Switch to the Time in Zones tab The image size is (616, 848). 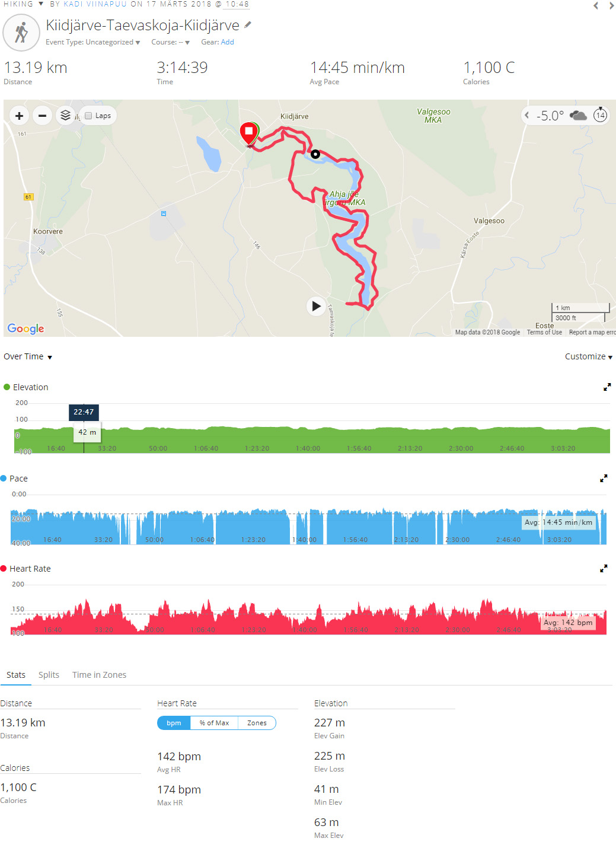[99, 675]
